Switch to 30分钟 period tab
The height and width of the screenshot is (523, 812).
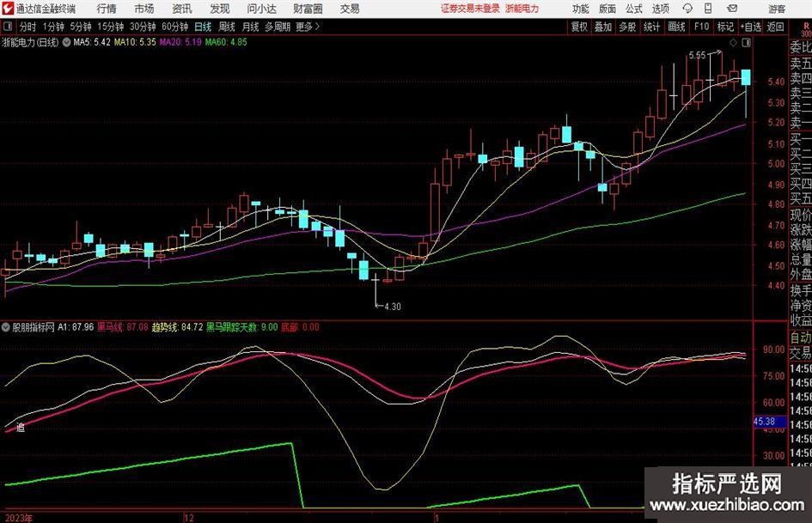(x=143, y=27)
